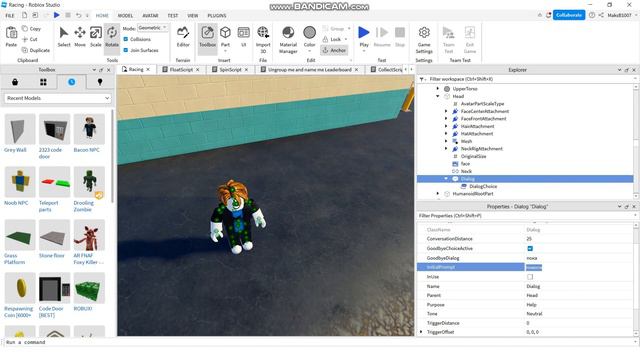Open the Mode Geometric dropdown
The height and width of the screenshot is (360, 640).
(x=153, y=28)
